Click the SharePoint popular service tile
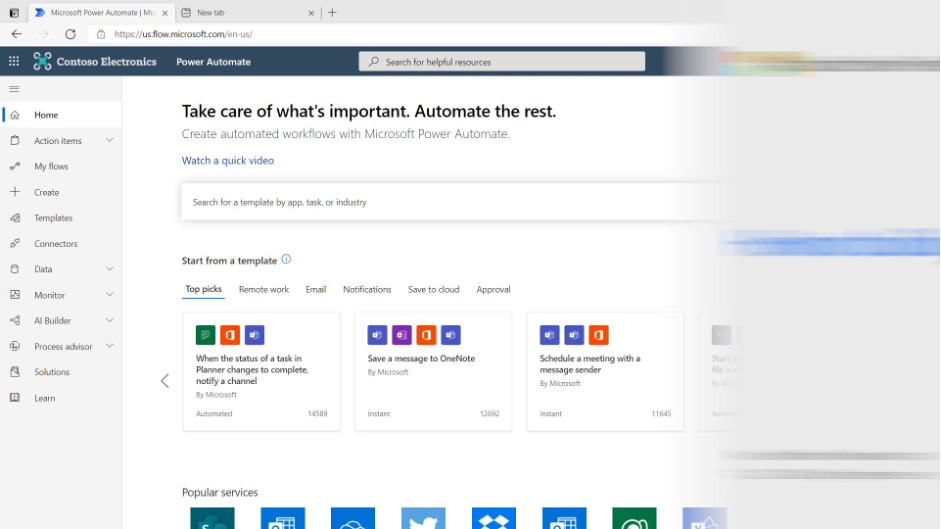This screenshot has width=941, height=529. click(212, 518)
